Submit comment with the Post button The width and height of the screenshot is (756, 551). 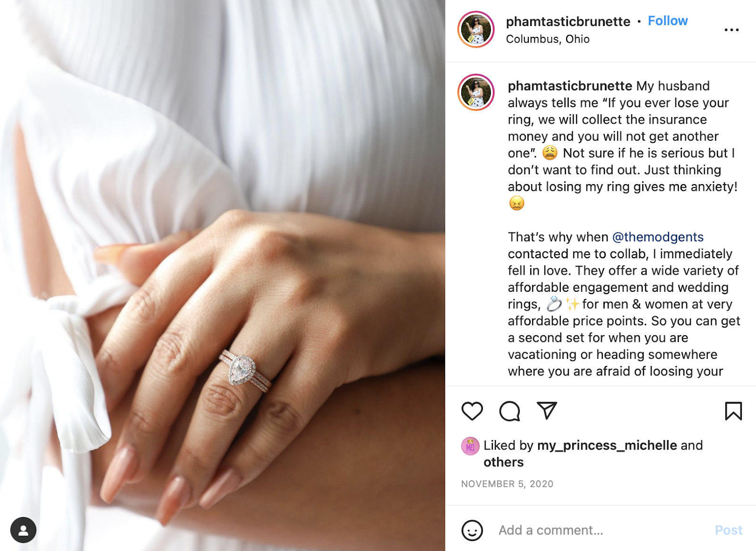pyautogui.click(x=729, y=530)
